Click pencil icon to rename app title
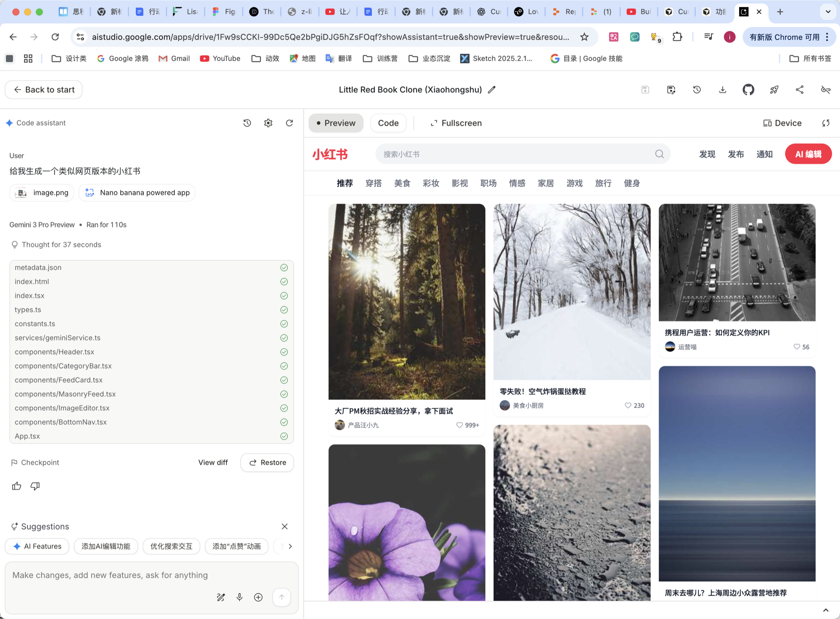The width and height of the screenshot is (840, 619). click(492, 90)
